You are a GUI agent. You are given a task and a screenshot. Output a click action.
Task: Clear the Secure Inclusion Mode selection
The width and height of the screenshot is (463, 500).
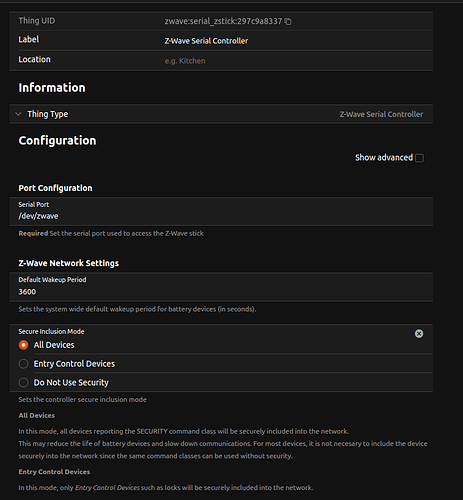point(419,334)
